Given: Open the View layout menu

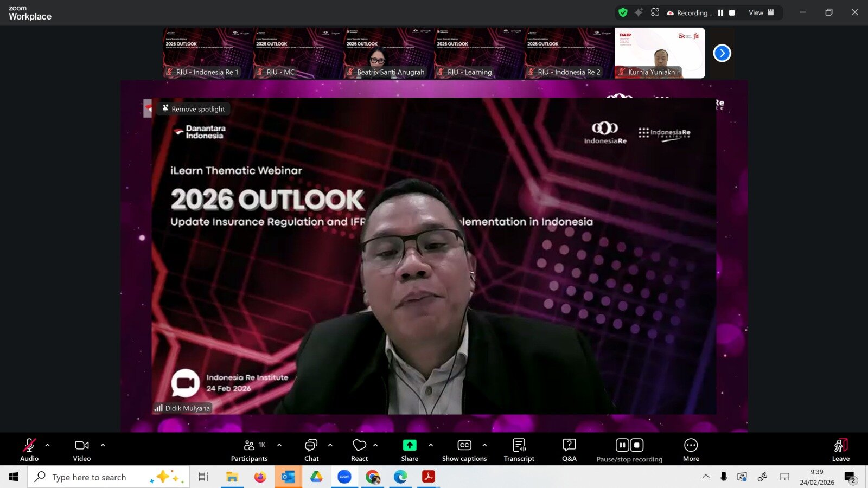Looking at the screenshot, I should pos(761,12).
